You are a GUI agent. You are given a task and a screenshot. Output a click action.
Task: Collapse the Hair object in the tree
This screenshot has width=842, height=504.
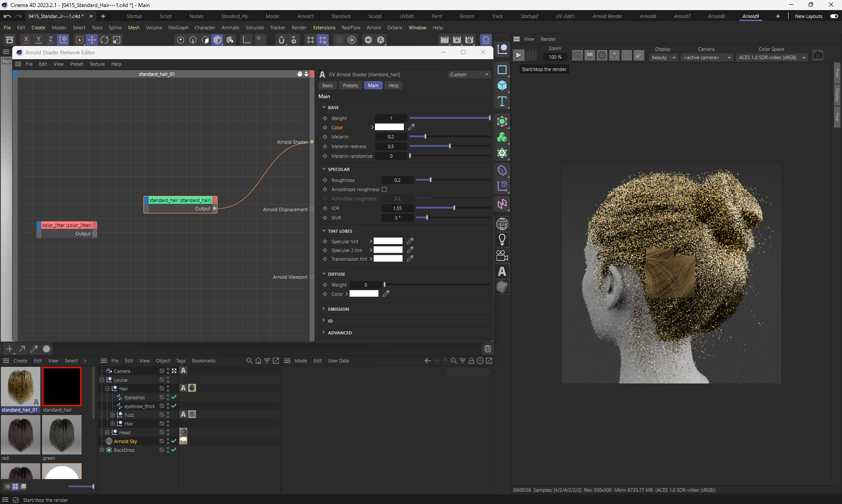point(107,388)
